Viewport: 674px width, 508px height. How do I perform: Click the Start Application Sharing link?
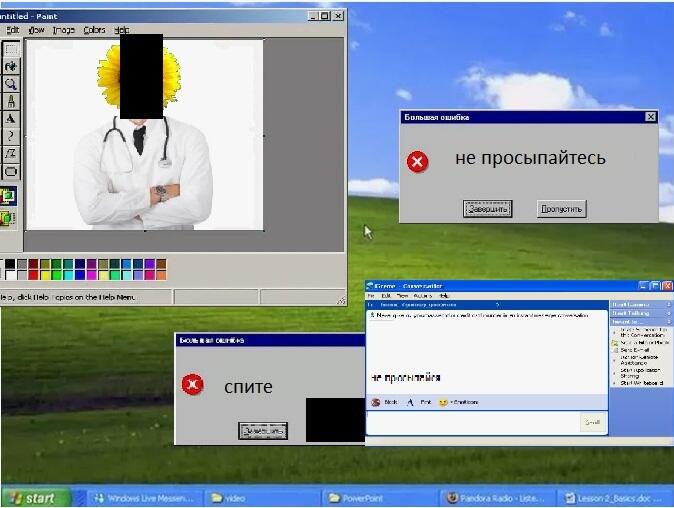click(x=640, y=373)
